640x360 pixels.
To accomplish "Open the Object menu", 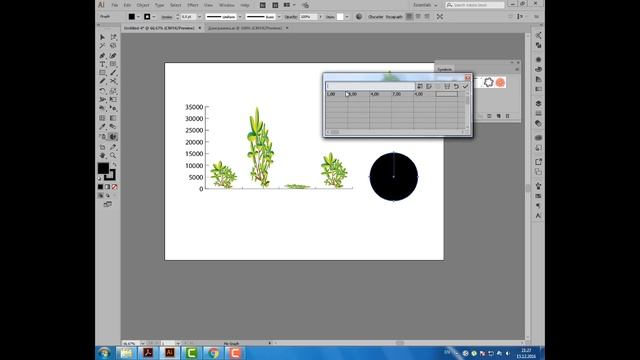I will (143, 5).
